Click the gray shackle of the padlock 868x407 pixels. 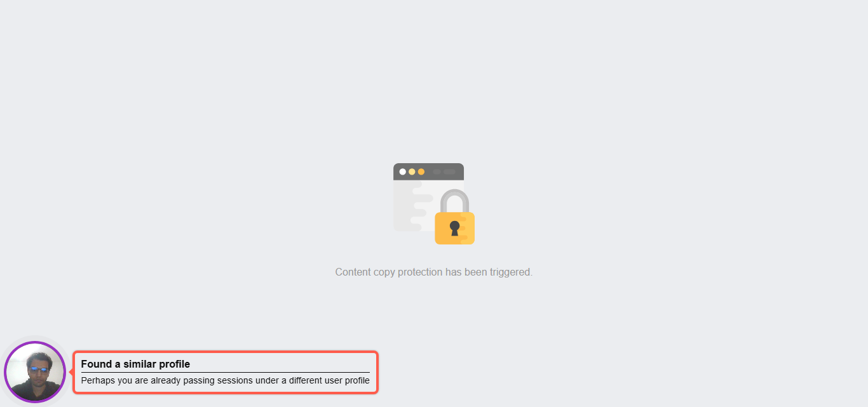pos(455,201)
